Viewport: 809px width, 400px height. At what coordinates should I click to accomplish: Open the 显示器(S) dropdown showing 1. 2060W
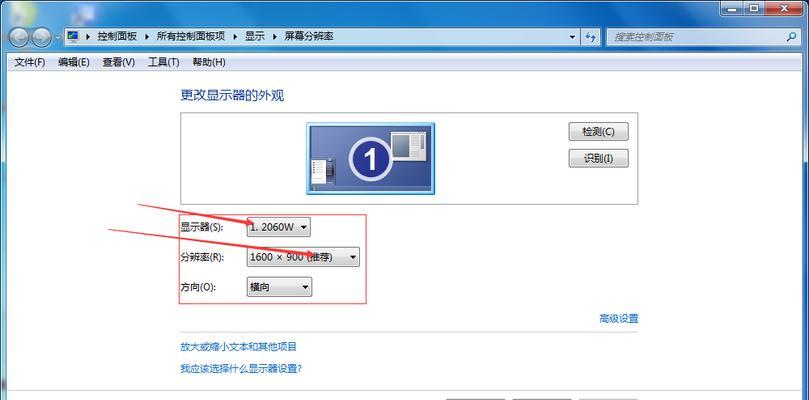(279, 226)
